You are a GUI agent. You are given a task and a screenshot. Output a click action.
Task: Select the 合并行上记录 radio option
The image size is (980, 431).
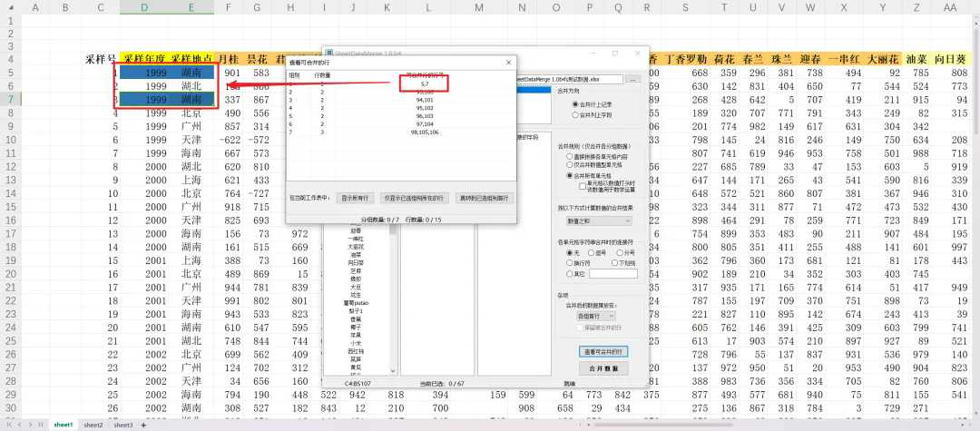coord(575,104)
